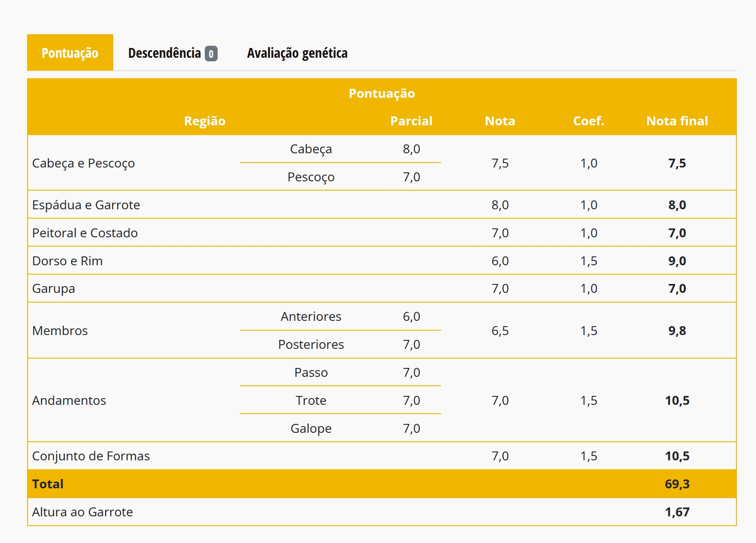756x543 pixels.
Task: Open the Avaliação genética tab
Action: click(297, 52)
